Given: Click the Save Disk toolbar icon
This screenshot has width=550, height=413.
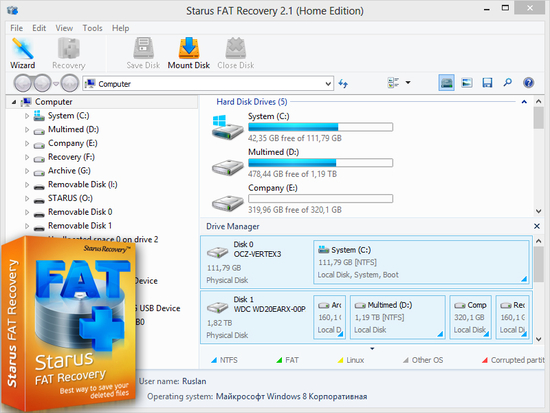Looking at the screenshot, I should 143,53.
